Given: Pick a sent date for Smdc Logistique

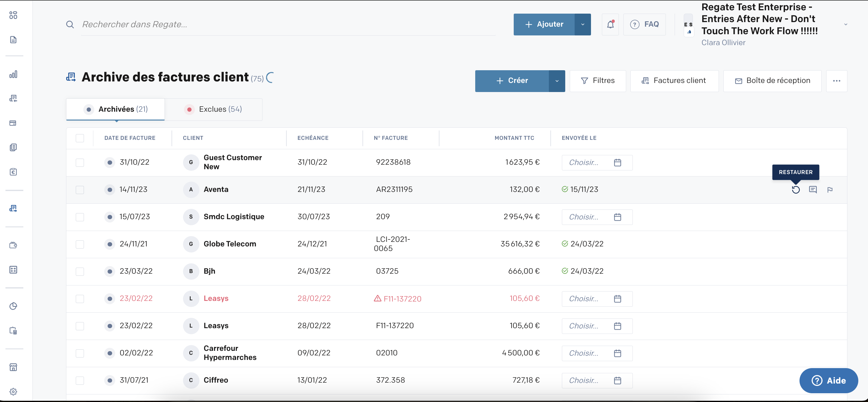Looking at the screenshot, I should coord(597,217).
